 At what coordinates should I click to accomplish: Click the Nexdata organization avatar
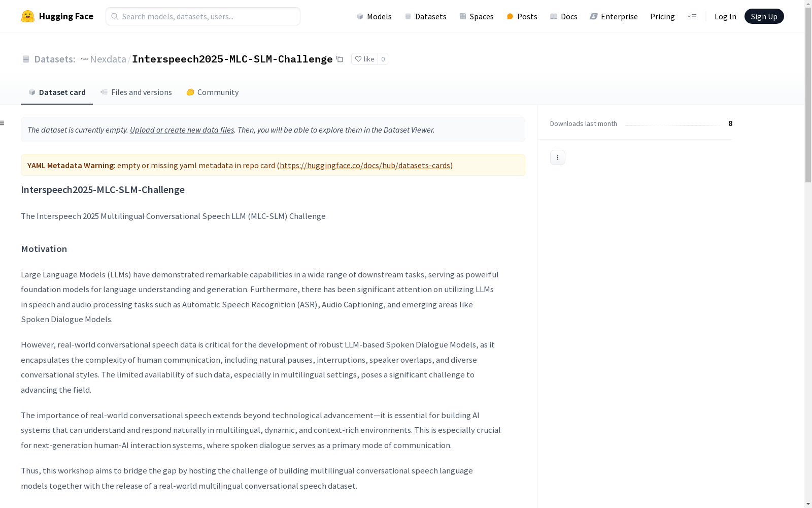click(84, 59)
